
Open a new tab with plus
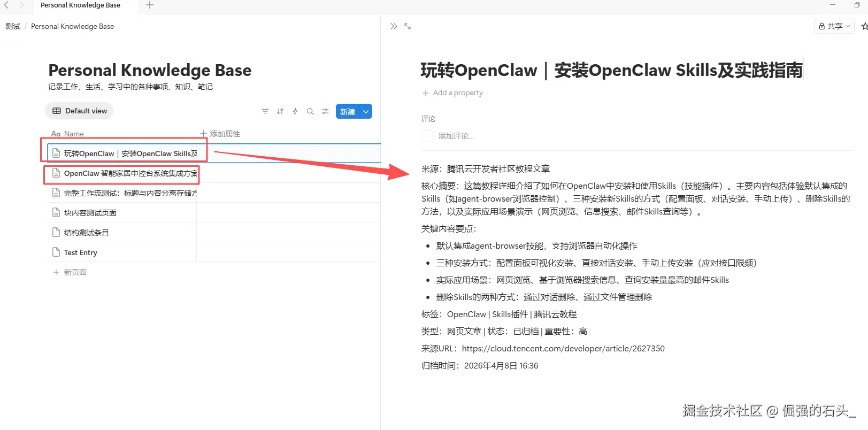[150, 5]
